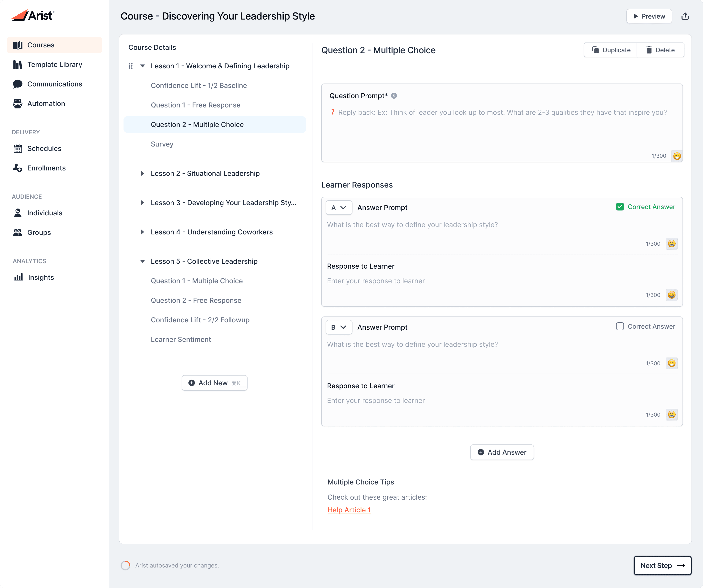Expand Lesson 2 - Situational Leadership
Image resolution: width=703 pixels, height=588 pixels.
click(143, 173)
